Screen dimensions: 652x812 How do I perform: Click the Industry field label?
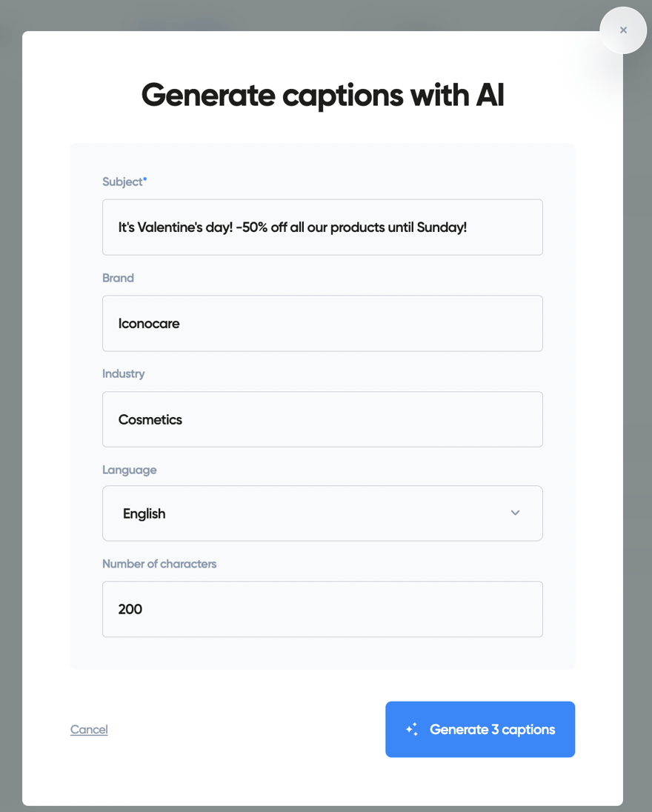[124, 373]
